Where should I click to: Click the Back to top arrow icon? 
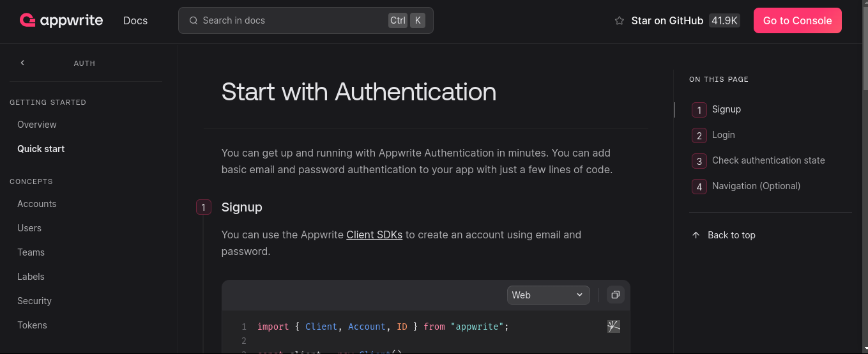(696, 235)
